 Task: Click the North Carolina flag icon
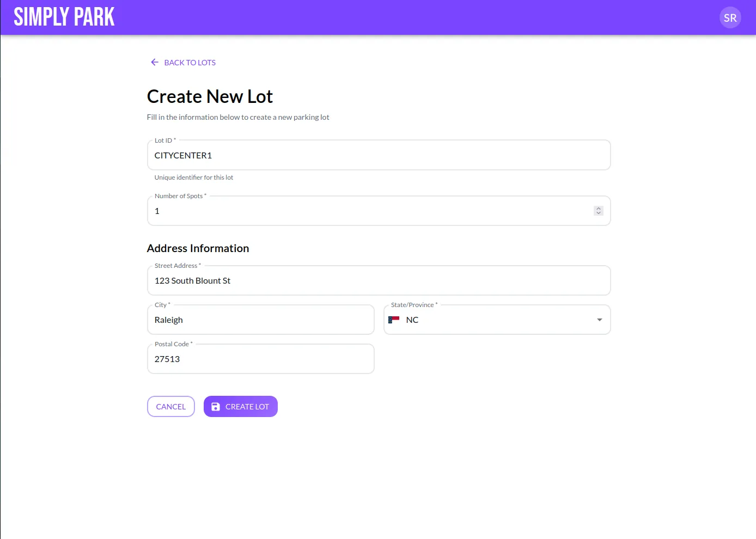(x=394, y=320)
